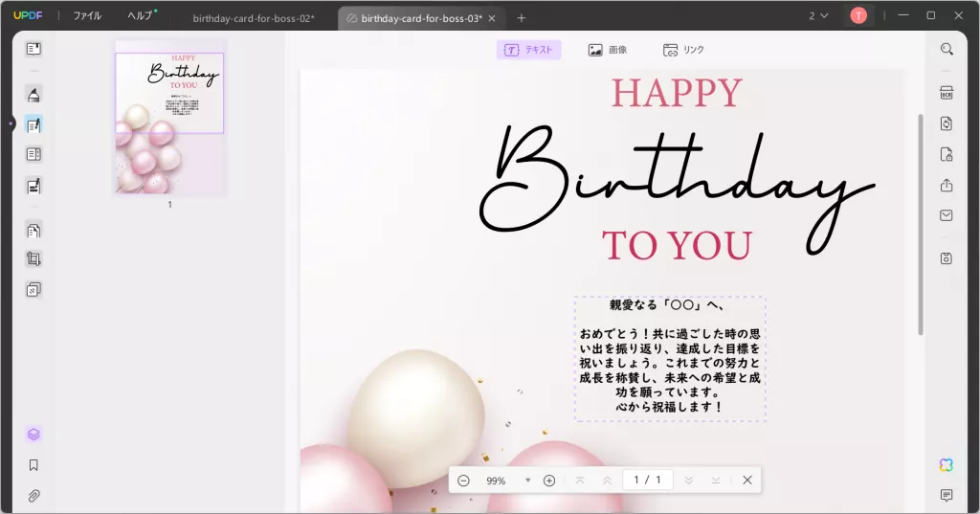The height and width of the screenshot is (514, 980).
Task: Open the ファイル menu
Action: [87, 15]
